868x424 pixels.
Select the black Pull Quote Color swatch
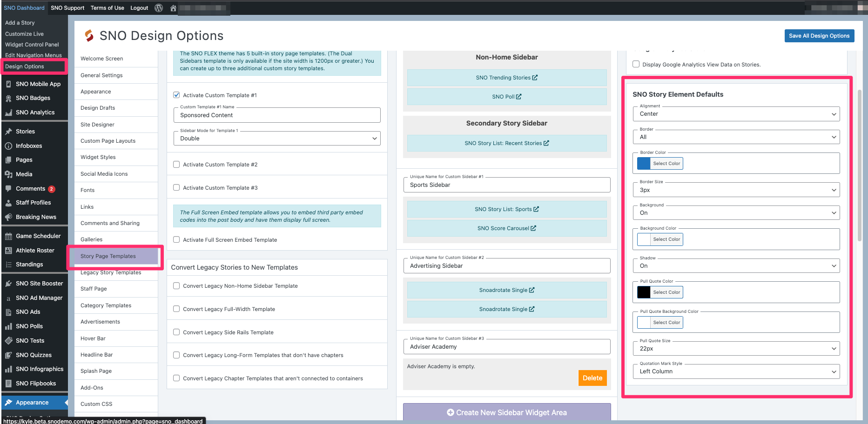point(644,292)
